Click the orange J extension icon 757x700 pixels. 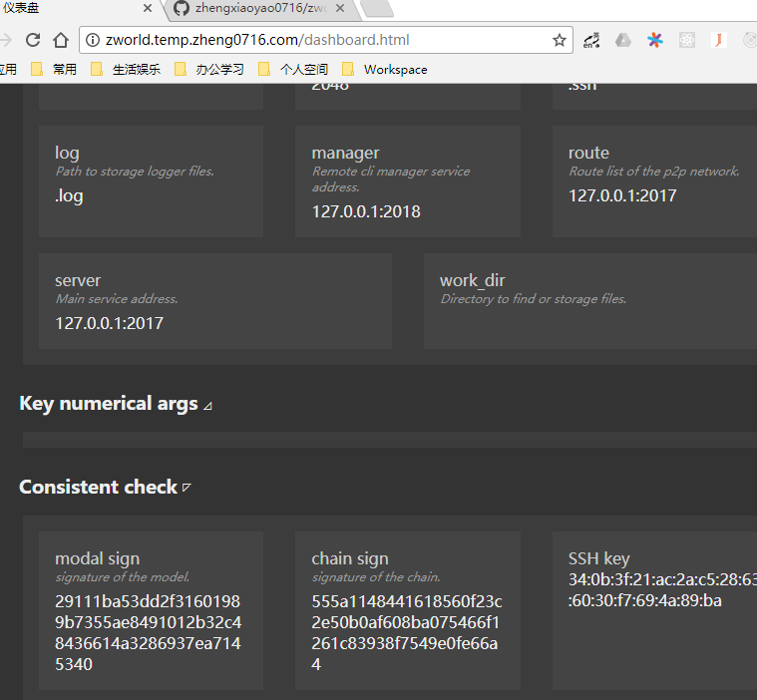click(x=719, y=40)
